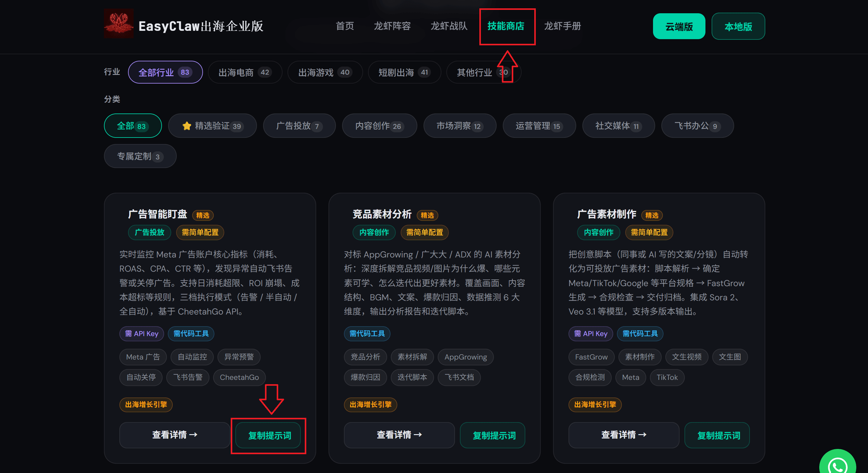The image size is (868, 473).
Task: Click the 飞书告警 keyword tag
Action: [x=188, y=378]
